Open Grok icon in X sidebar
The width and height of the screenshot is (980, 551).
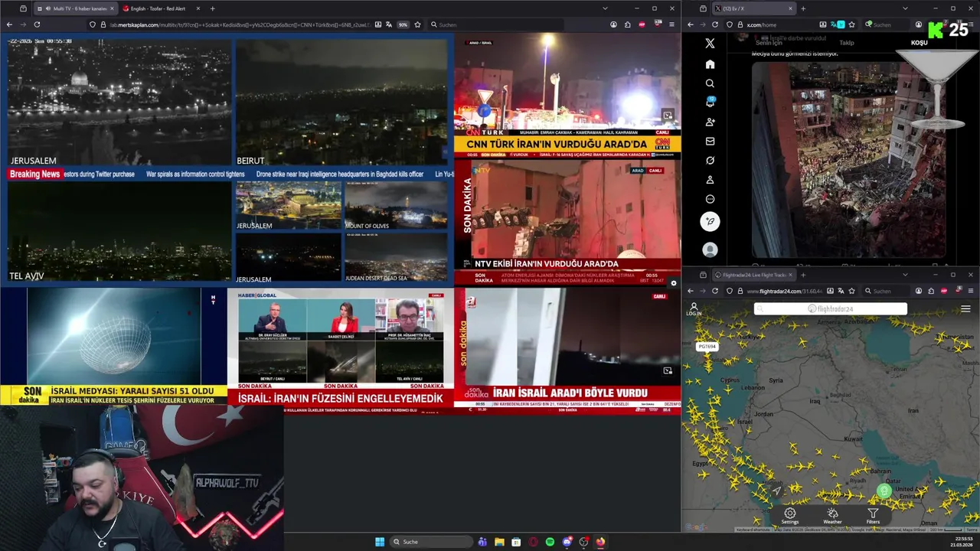pyautogui.click(x=710, y=161)
